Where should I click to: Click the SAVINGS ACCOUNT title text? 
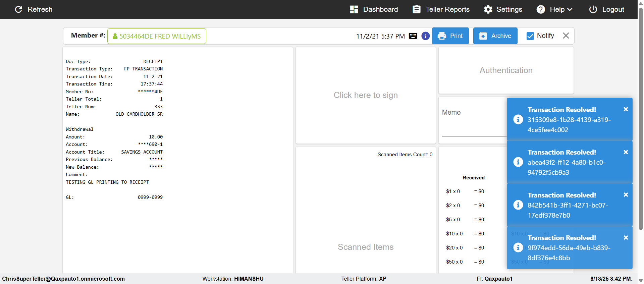142,152
